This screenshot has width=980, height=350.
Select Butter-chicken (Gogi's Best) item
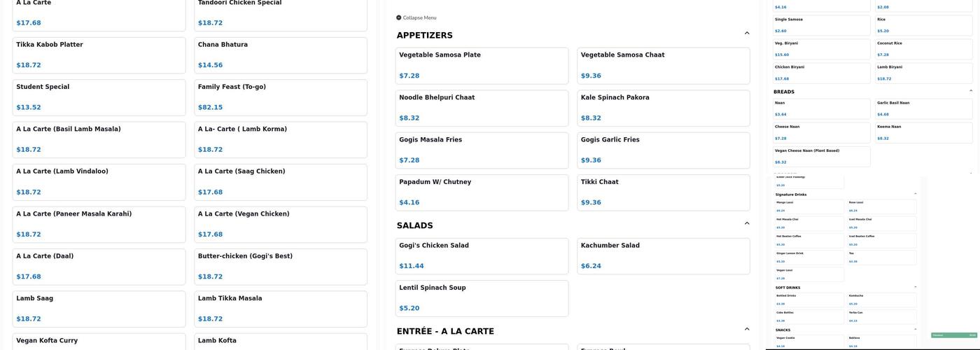tap(280, 266)
